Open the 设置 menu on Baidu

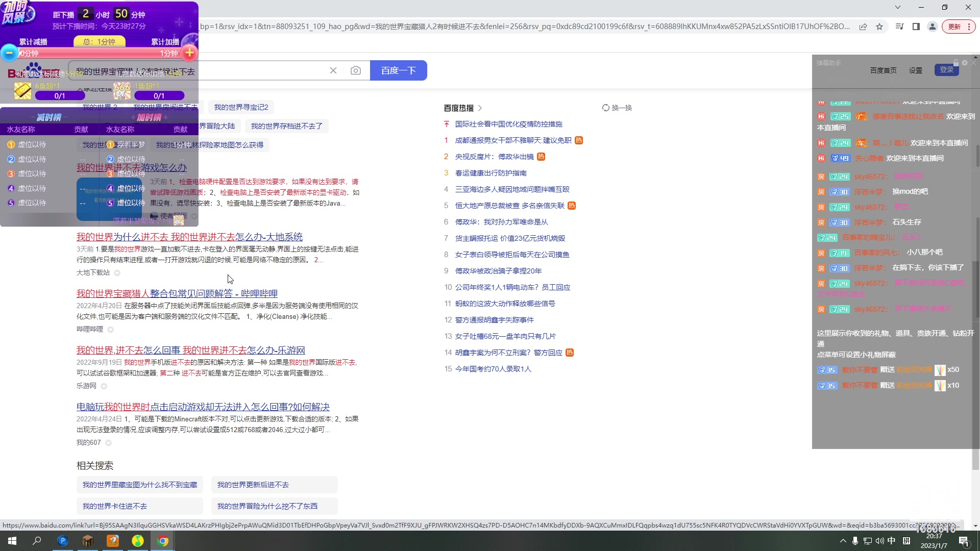[916, 70]
